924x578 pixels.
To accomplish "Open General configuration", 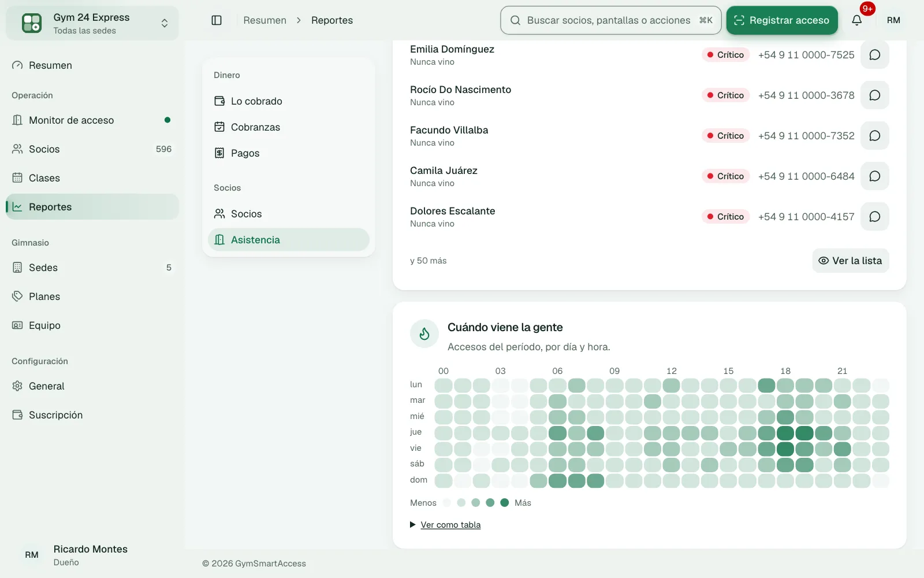I will tap(92, 386).
